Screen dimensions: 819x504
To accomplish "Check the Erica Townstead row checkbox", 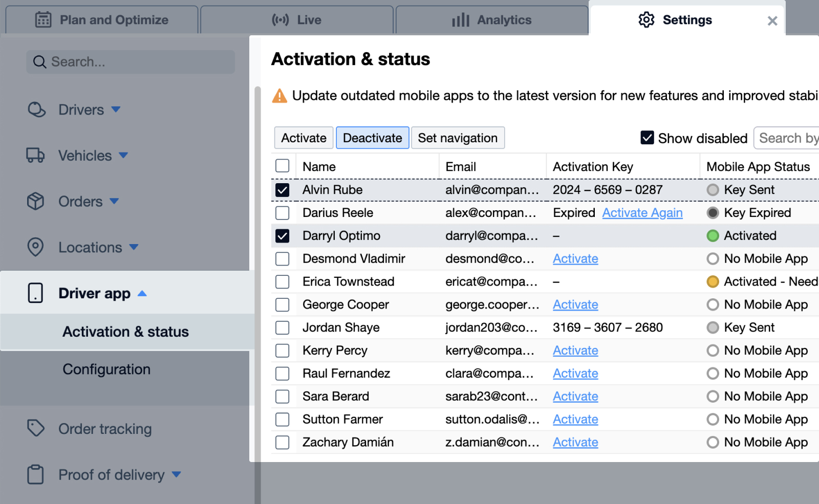I will pyautogui.click(x=283, y=281).
